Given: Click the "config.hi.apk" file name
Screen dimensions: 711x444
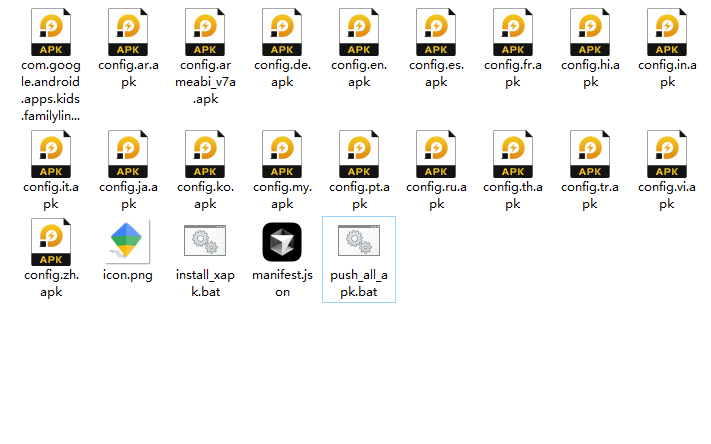Looking at the screenshot, I should coord(590,73).
